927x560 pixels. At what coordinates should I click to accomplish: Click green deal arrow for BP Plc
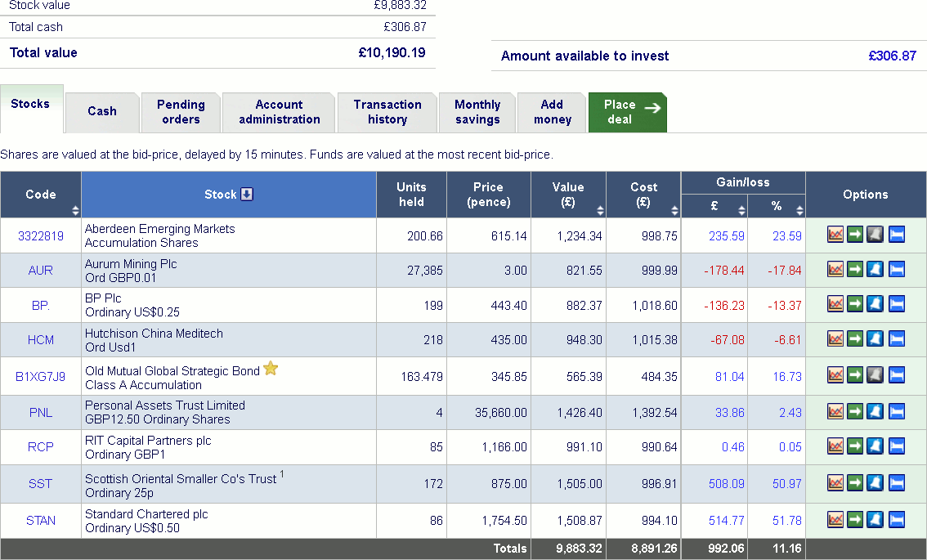click(x=855, y=304)
